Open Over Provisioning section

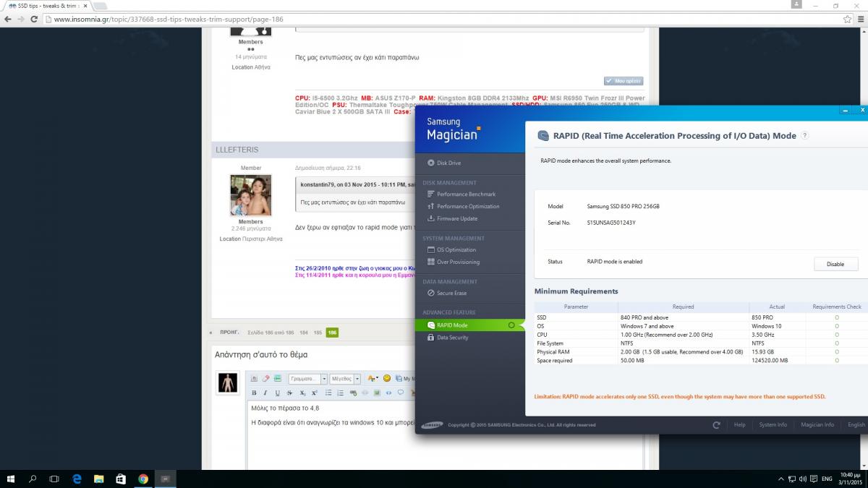coord(458,262)
